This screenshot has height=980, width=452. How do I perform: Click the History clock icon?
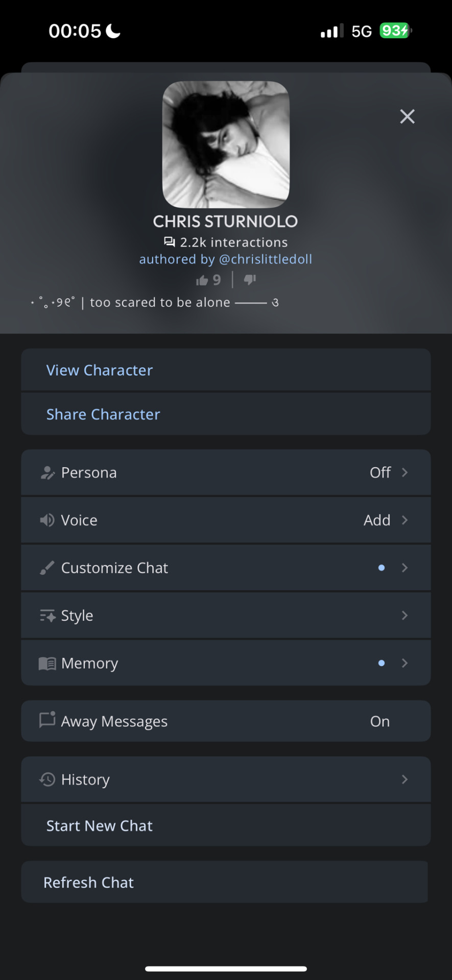47,779
